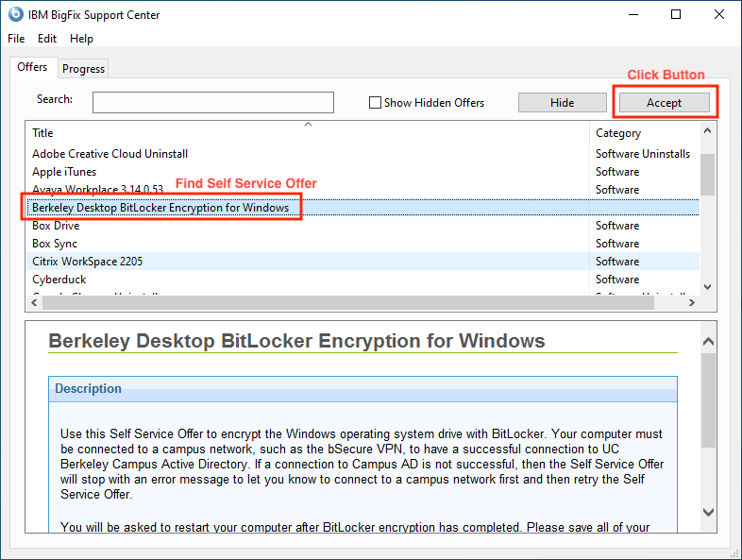Switch to the Progress tab
The width and height of the screenshot is (742, 560).
tap(83, 69)
